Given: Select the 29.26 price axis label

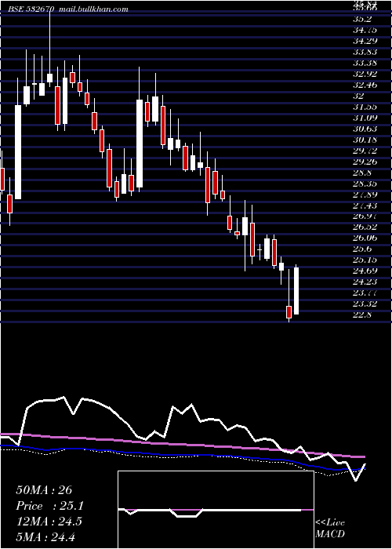Looking at the screenshot, I should coord(365,162).
